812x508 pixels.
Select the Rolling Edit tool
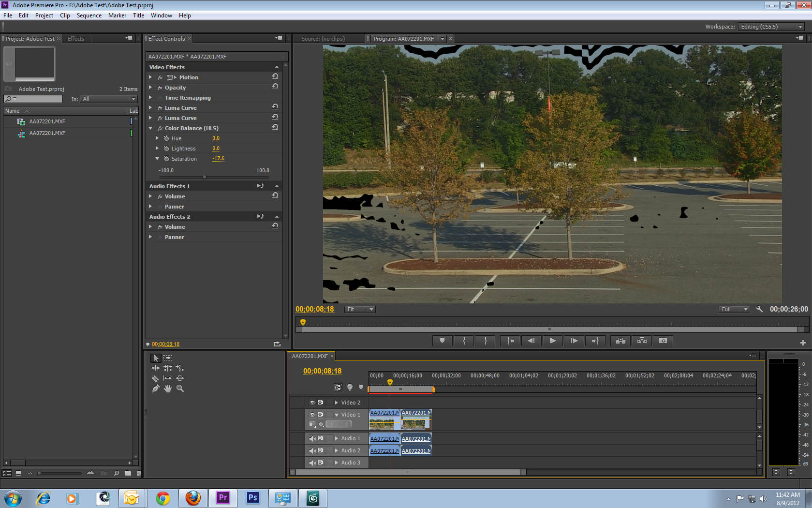click(168, 368)
